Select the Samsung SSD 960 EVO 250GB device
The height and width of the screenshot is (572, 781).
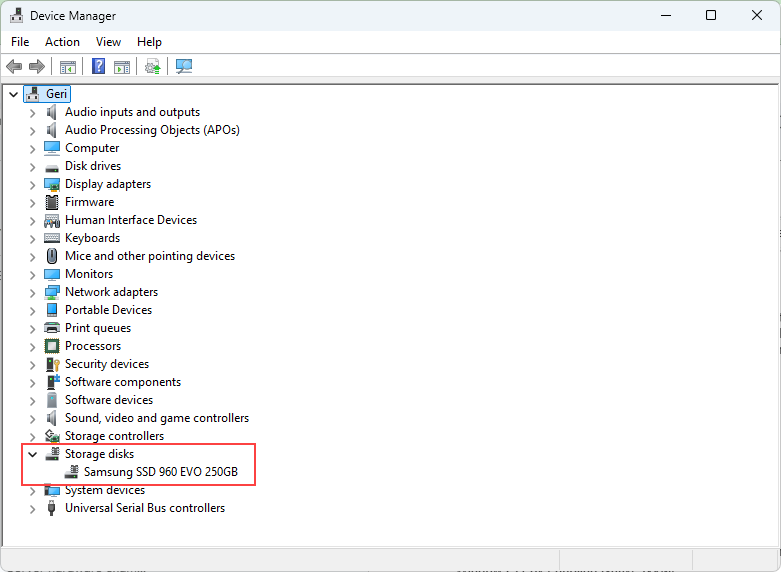click(160, 472)
